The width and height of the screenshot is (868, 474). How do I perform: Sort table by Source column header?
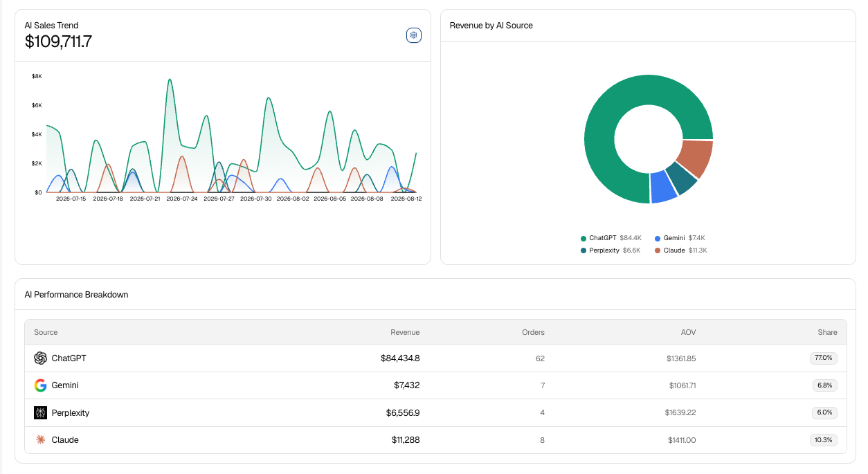(x=46, y=332)
